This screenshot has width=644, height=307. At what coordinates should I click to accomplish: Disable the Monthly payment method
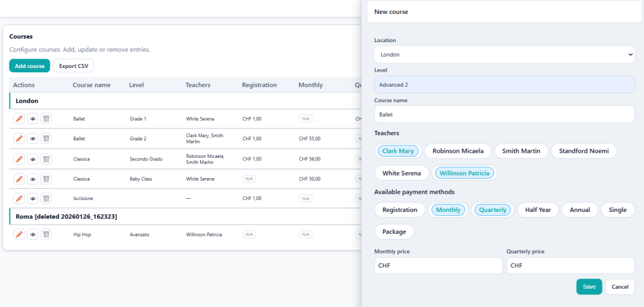pos(448,209)
